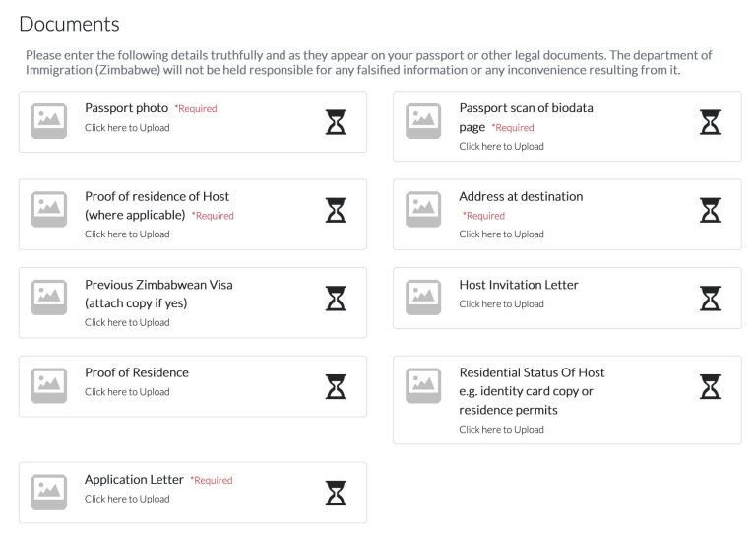The height and width of the screenshot is (536, 756).
Task: Click upload link under Previous Zimbabwean Visa
Action: pos(127,323)
